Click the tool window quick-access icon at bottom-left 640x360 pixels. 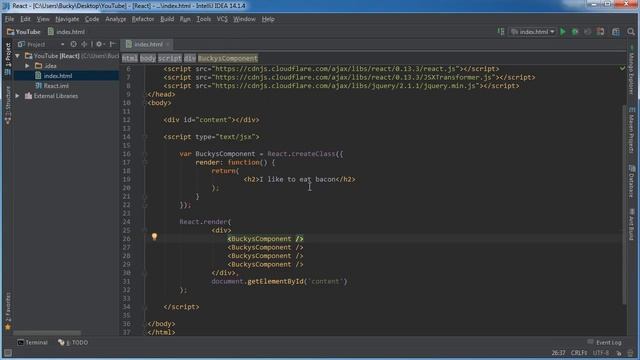7,353
